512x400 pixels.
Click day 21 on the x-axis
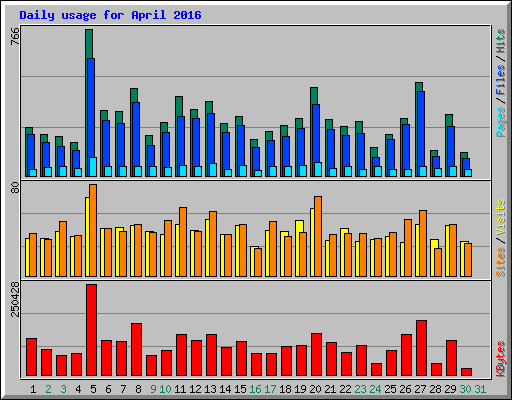[x=330, y=389]
